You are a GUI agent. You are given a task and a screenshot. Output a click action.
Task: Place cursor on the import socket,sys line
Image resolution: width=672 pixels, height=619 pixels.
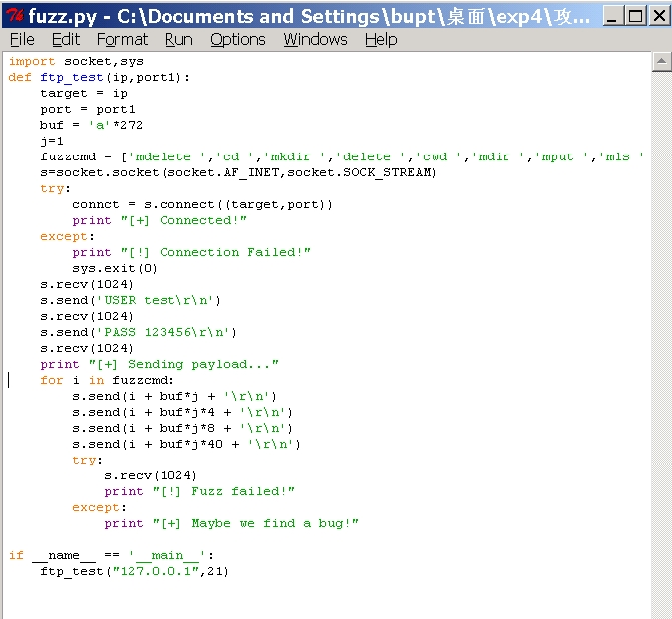tap(76, 61)
